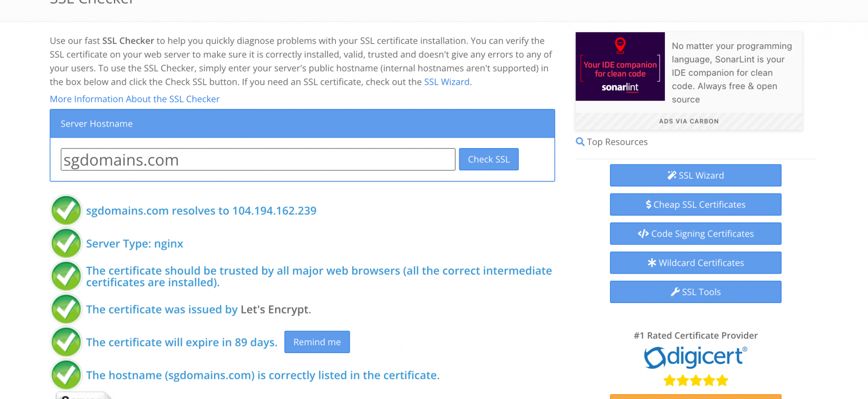Click the magic wand icon on SSL Wizard button
This screenshot has width=868, height=399.
tap(672, 176)
